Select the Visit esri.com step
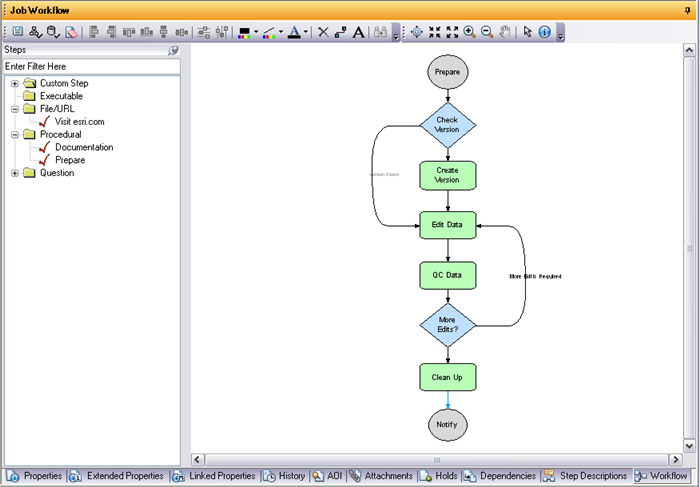 point(79,122)
